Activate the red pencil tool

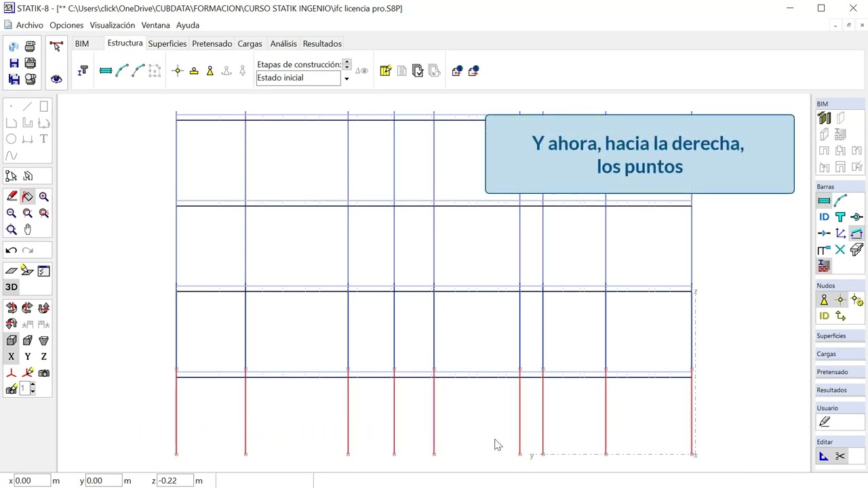point(12,197)
